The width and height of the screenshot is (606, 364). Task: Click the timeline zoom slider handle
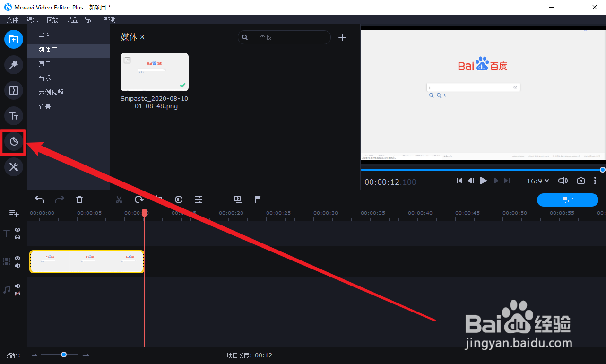coord(63,355)
